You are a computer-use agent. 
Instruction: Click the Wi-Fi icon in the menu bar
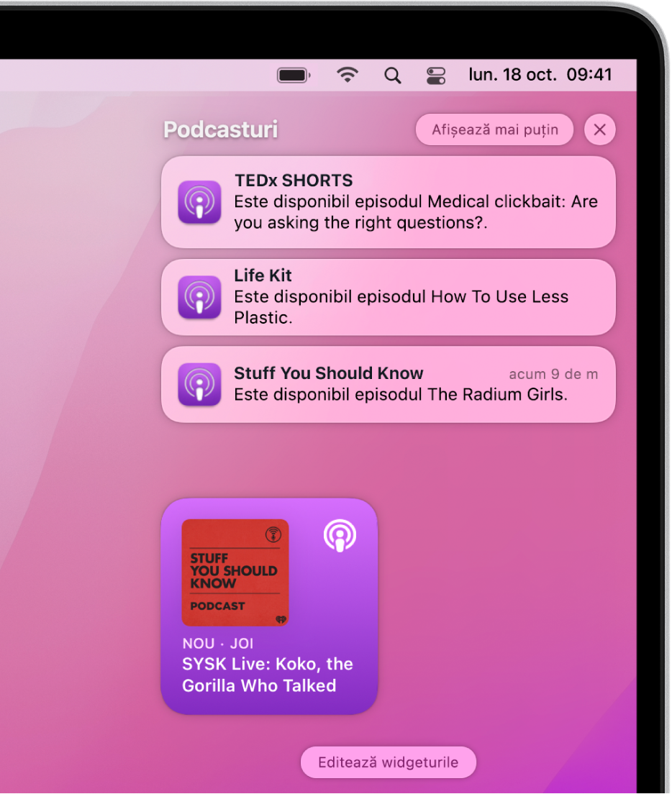(x=348, y=75)
